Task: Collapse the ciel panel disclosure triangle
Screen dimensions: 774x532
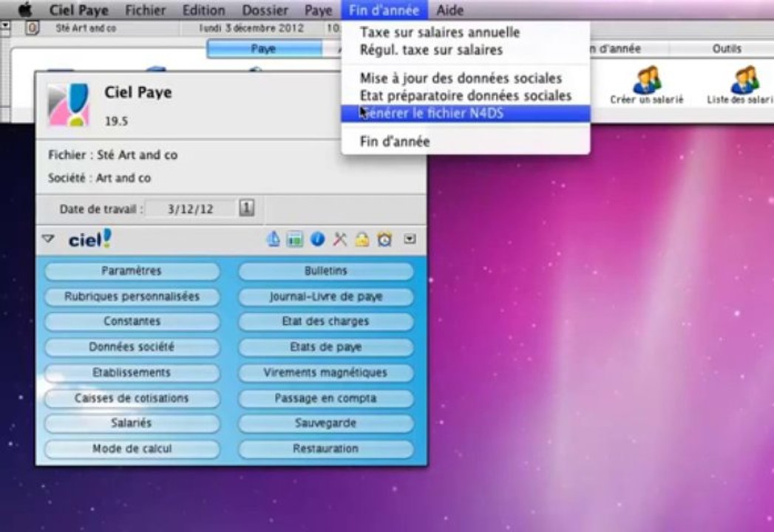Action: [x=48, y=239]
